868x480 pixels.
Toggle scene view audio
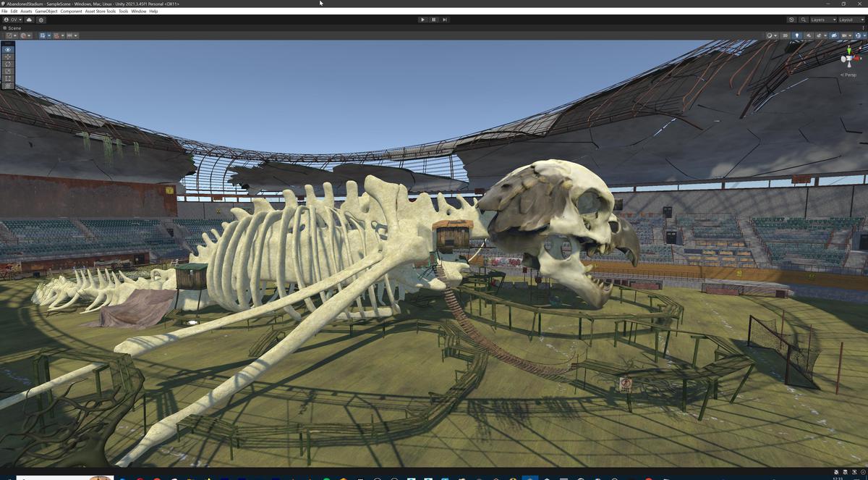tap(809, 35)
